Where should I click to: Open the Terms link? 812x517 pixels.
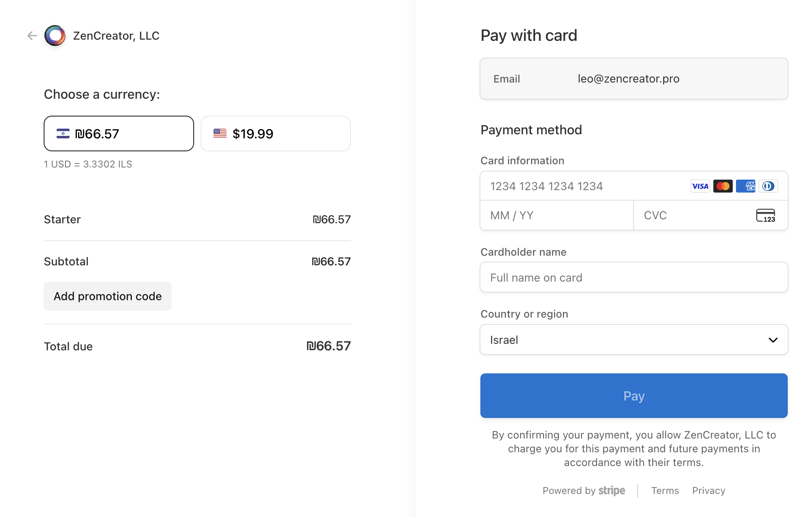point(665,490)
